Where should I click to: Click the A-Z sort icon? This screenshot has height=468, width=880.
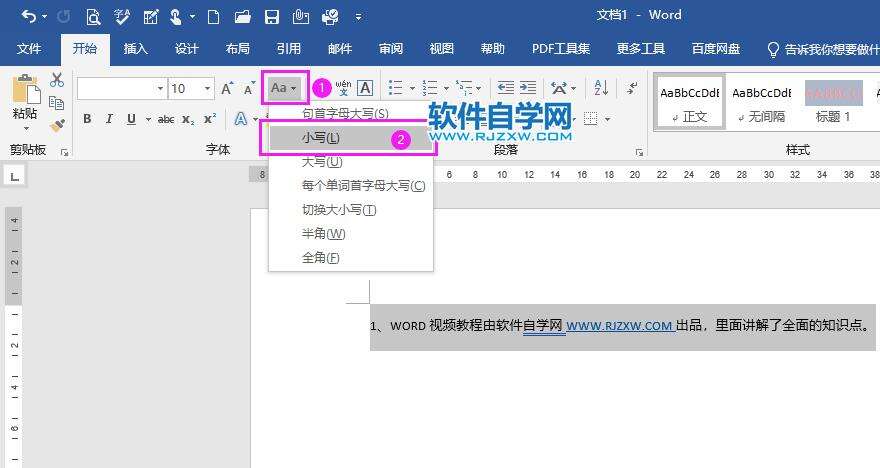[601, 88]
